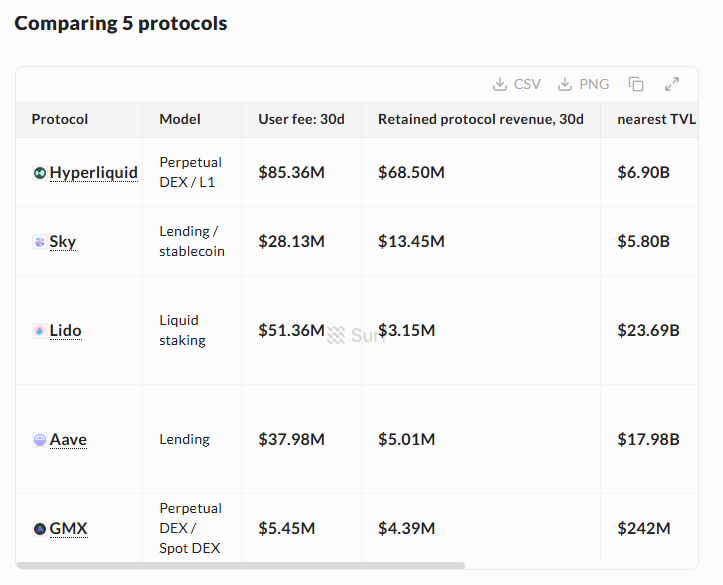Image resolution: width=723 pixels, height=585 pixels.
Task: Open the Sky protocol link
Action: 63,242
